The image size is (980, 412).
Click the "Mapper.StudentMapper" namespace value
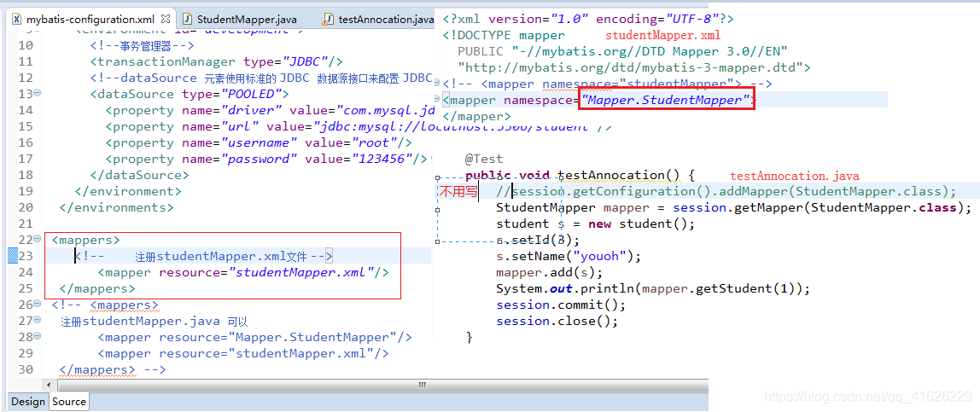666,100
